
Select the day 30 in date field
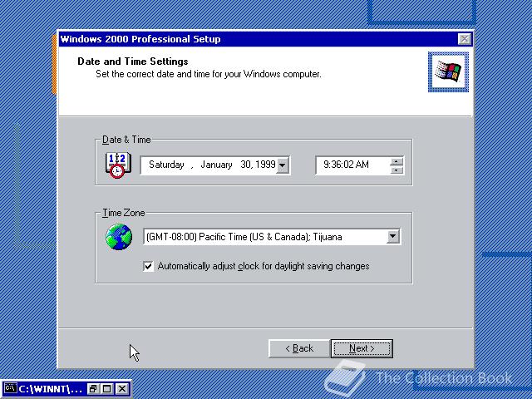coord(246,165)
